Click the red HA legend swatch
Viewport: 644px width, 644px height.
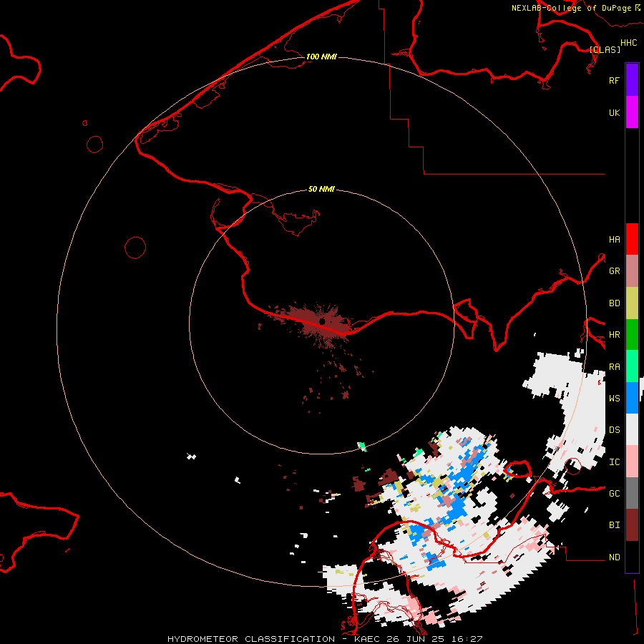click(x=632, y=239)
